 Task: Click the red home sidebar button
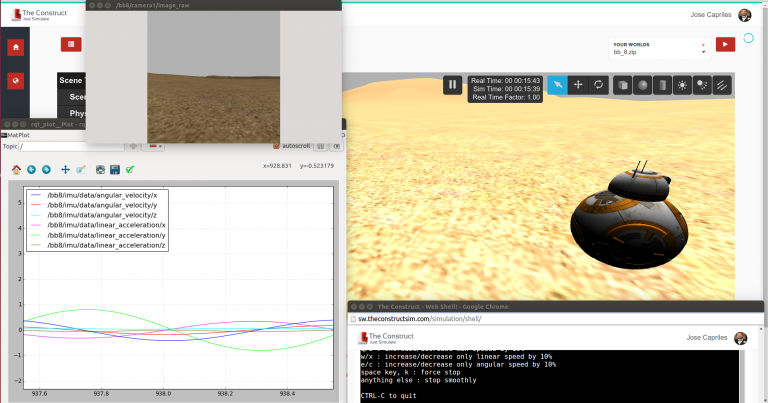pyautogui.click(x=15, y=46)
